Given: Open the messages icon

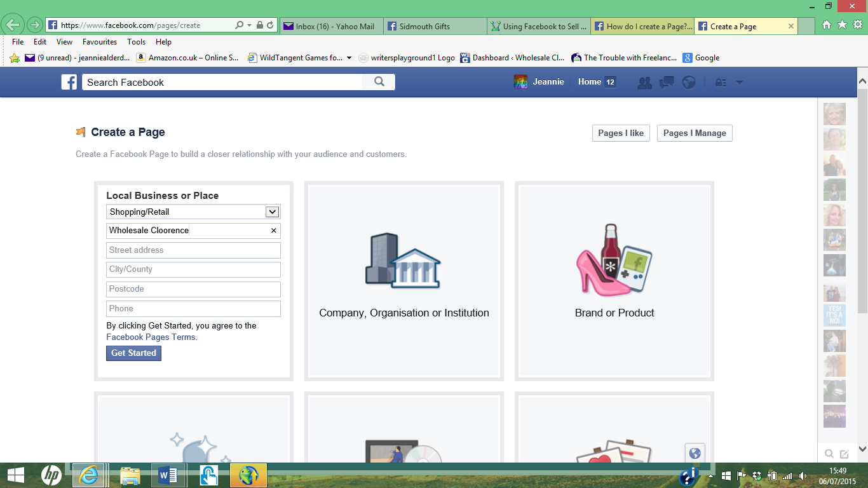Looking at the screenshot, I should (x=667, y=83).
